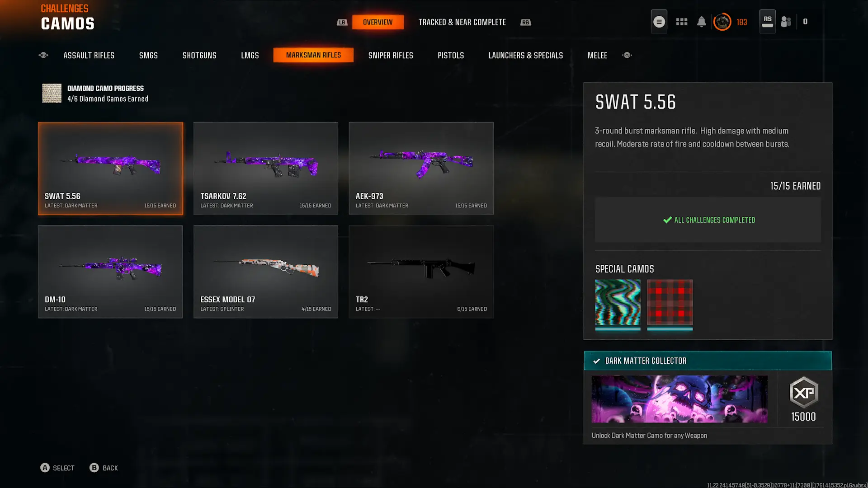Click the Back button prompt

pyautogui.click(x=104, y=468)
